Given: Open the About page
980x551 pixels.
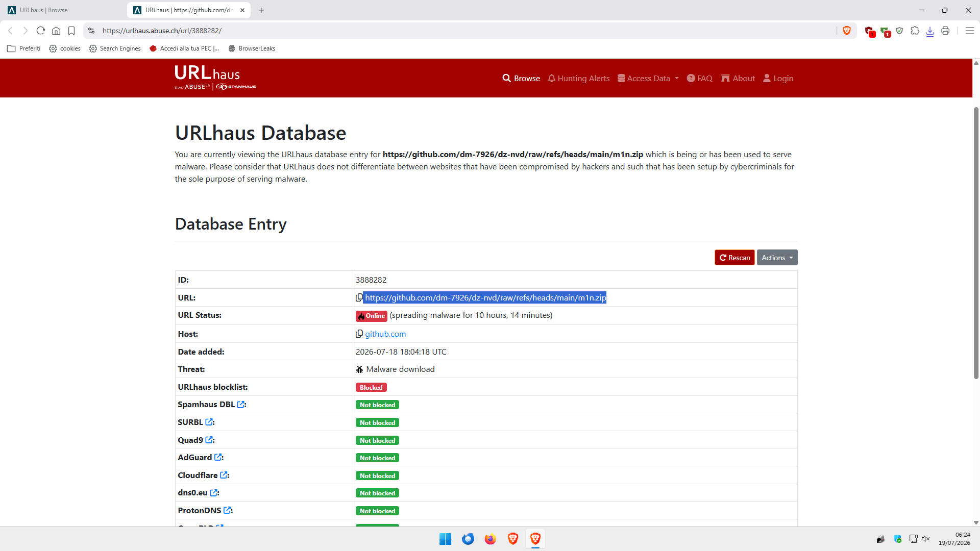Looking at the screenshot, I should pyautogui.click(x=738, y=78).
